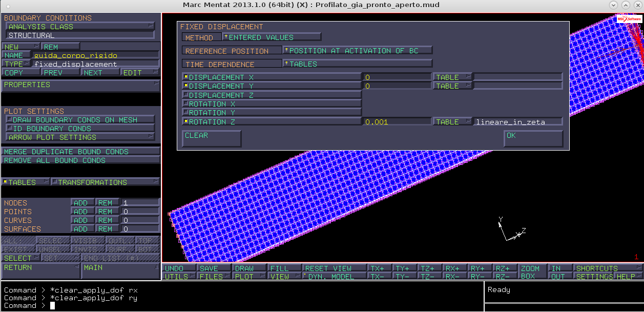The height and width of the screenshot is (312, 644).
Task: Open the ENTERED VALUES method dropdown
Action: tap(272, 37)
